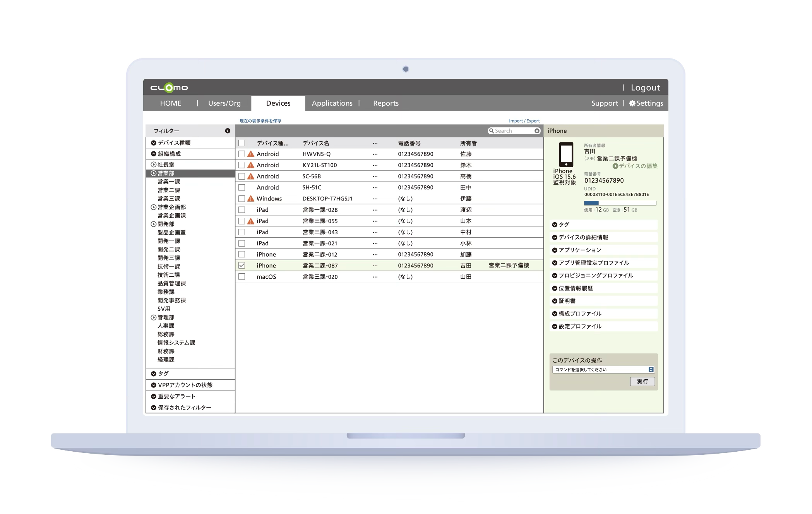Click the magnifier icon in the search box
The image size is (812, 514).
[x=492, y=131]
